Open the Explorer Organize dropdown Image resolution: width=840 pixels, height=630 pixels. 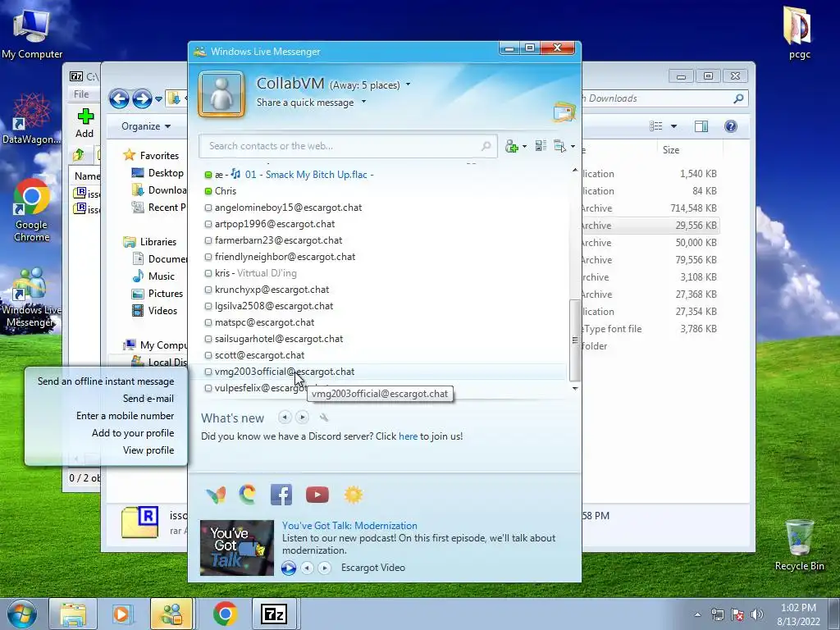pos(146,126)
